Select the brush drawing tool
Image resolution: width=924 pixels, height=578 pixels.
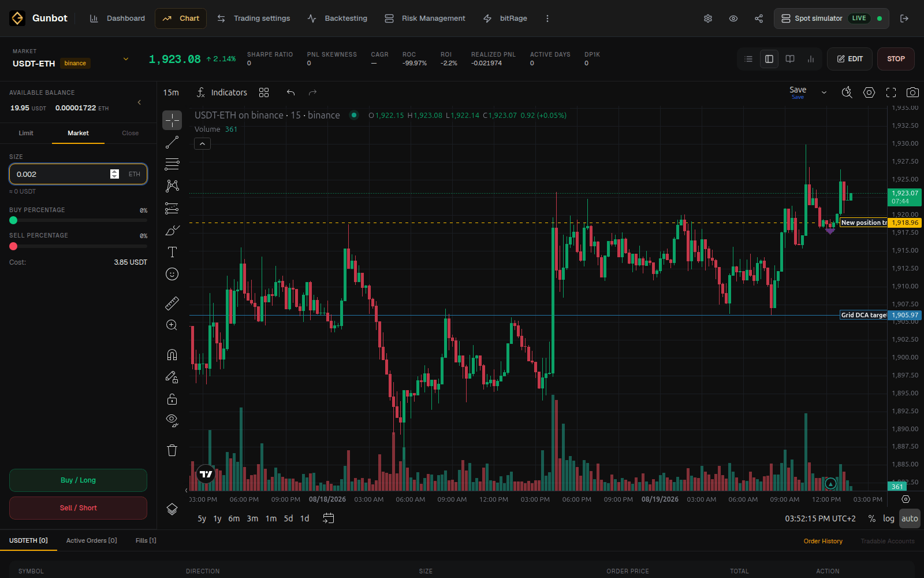(x=172, y=230)
